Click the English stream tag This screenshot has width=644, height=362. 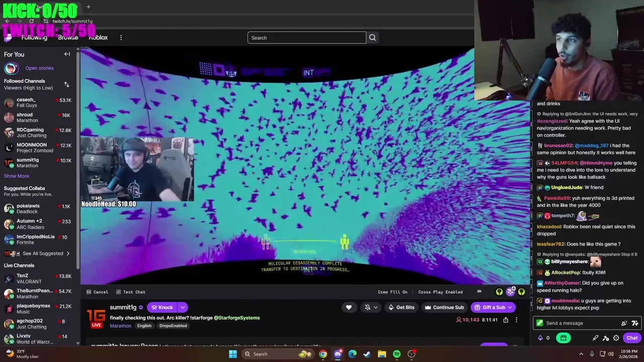[144, 326]
